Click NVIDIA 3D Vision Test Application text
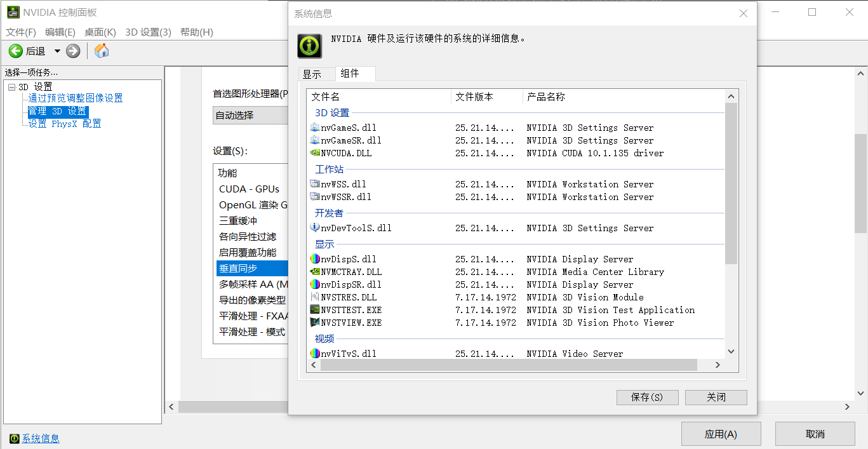Screen dimensions: 868x449 [610, 310]
